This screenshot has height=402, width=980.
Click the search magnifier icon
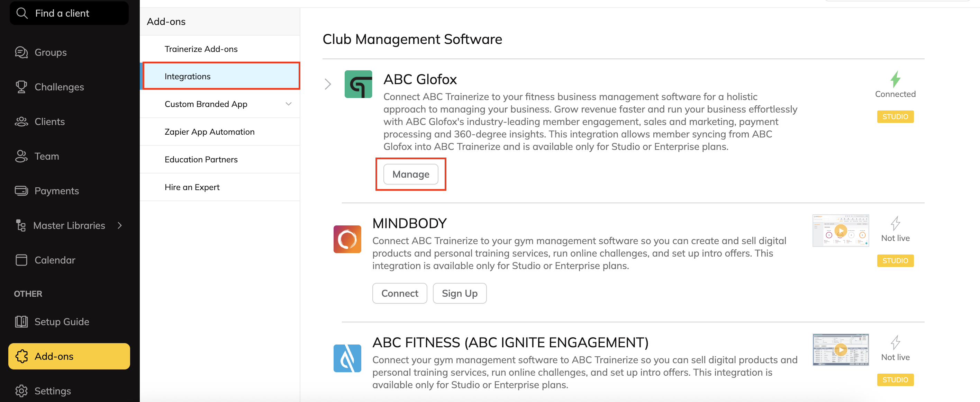pos(22,13)
